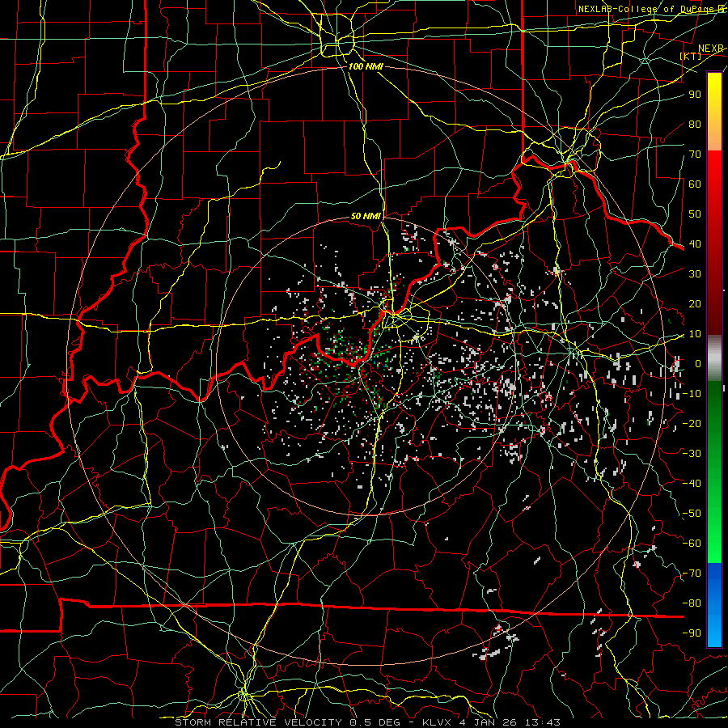Click the positive "60" scale label
Image resolution: width=728 pixels, height=728 pixels.
coord(695,184)
